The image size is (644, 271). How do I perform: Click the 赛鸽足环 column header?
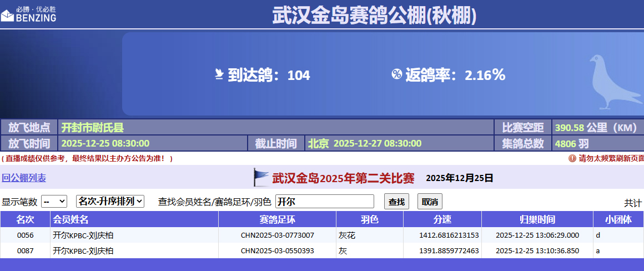click(x=277, y=219)
